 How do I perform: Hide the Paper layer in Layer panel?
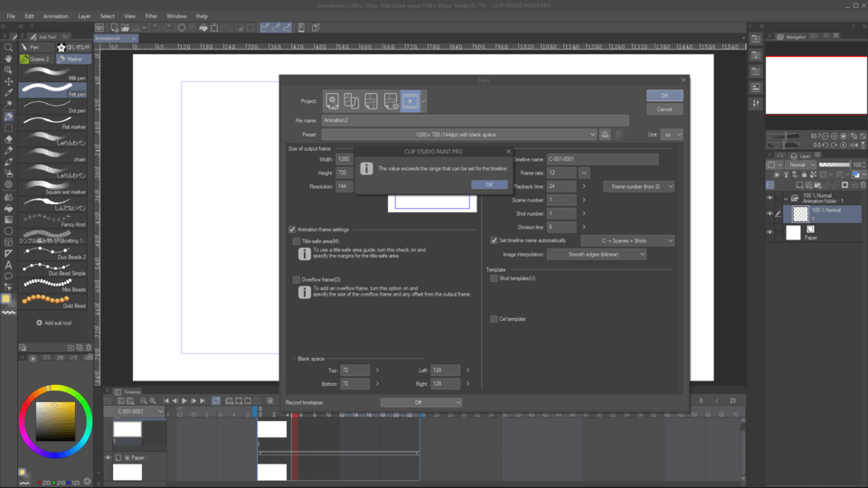770,232
